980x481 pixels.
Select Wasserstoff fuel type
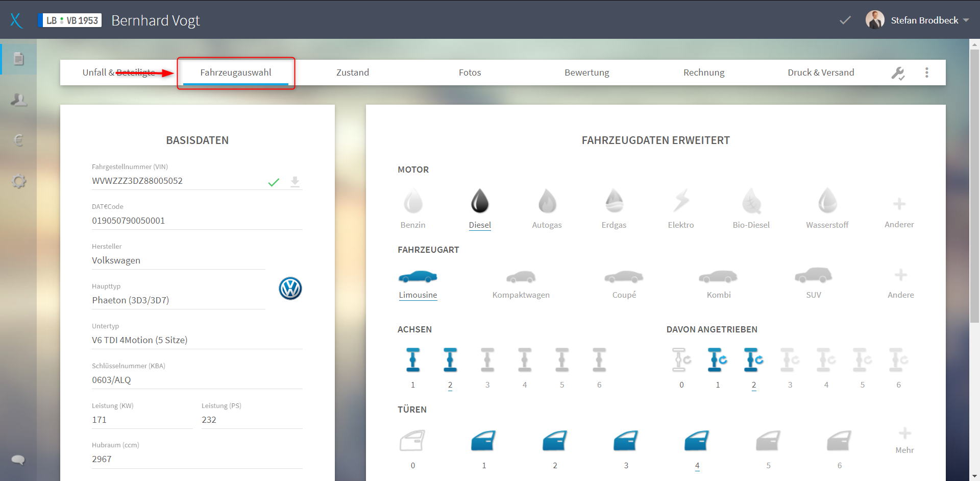coord(827,208)
